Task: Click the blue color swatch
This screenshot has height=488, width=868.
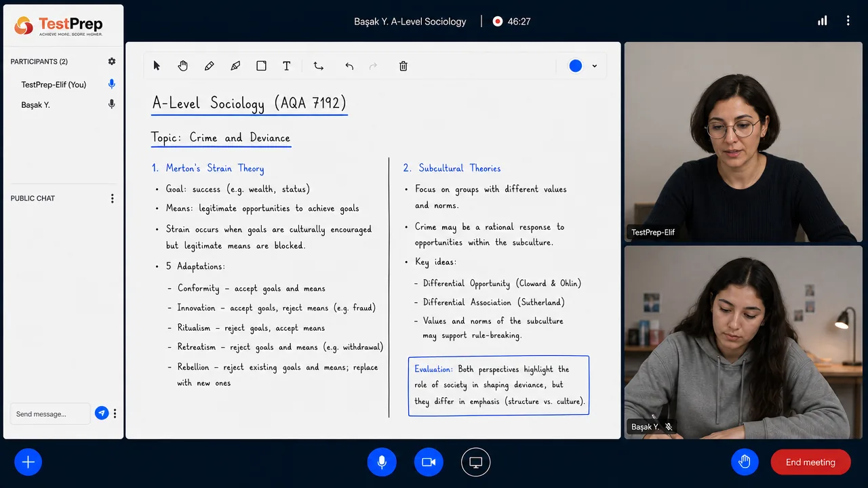Action: (x=576, y=66)
